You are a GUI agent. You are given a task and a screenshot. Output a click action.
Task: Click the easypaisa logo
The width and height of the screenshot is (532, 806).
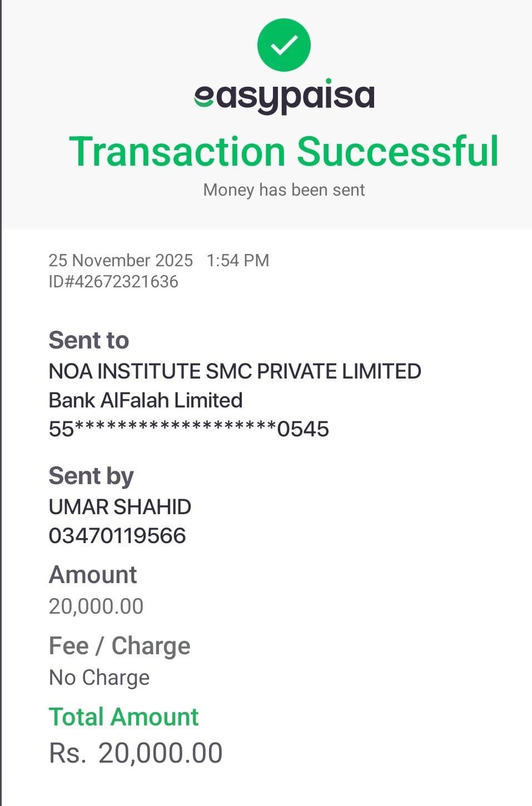click(284, 97)
